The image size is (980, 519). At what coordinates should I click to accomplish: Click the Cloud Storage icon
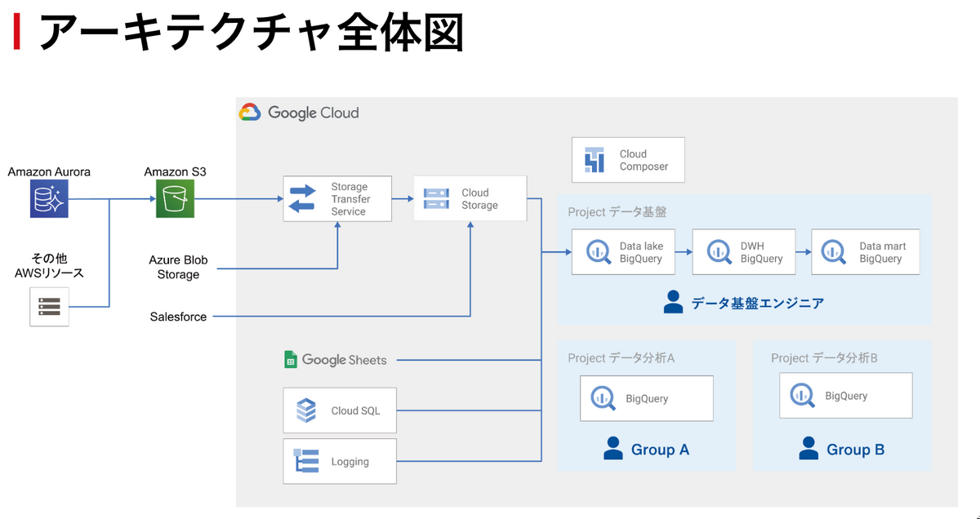[x=435, y=198]
